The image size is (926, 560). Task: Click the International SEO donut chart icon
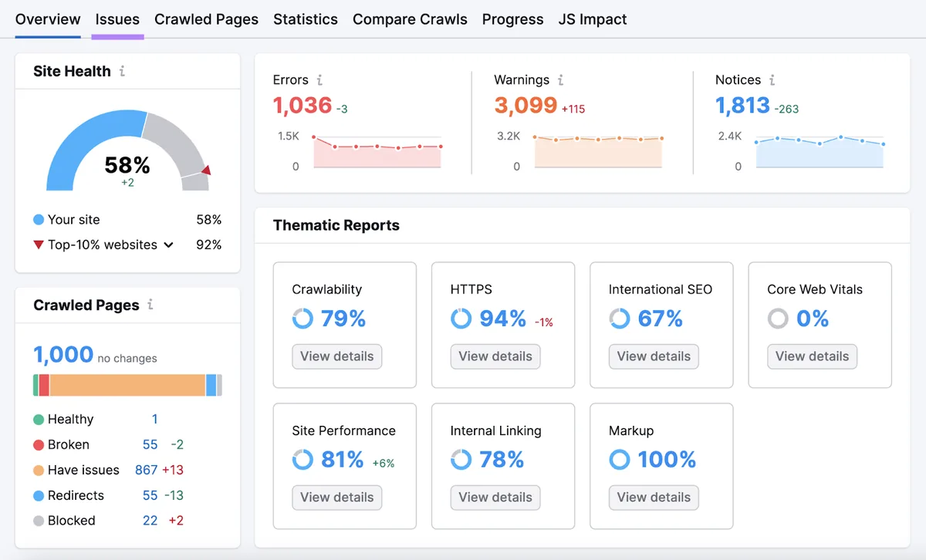tap(620, 319)
